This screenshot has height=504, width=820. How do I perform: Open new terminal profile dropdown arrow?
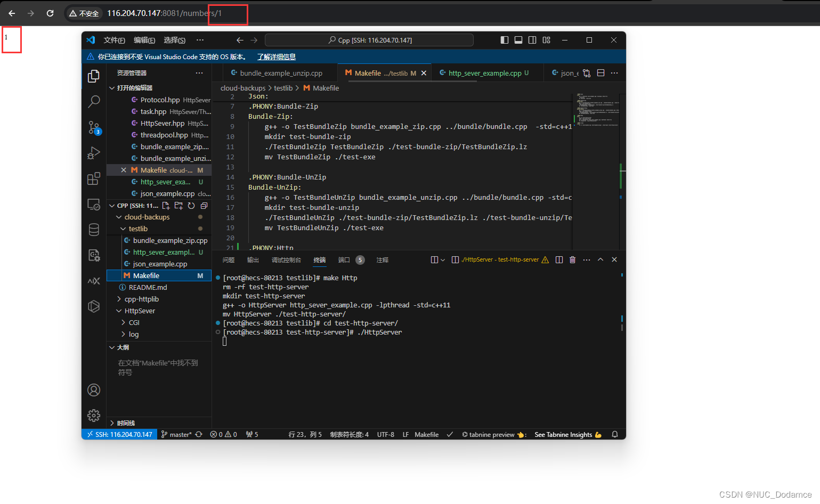click(x=442, y=260)
